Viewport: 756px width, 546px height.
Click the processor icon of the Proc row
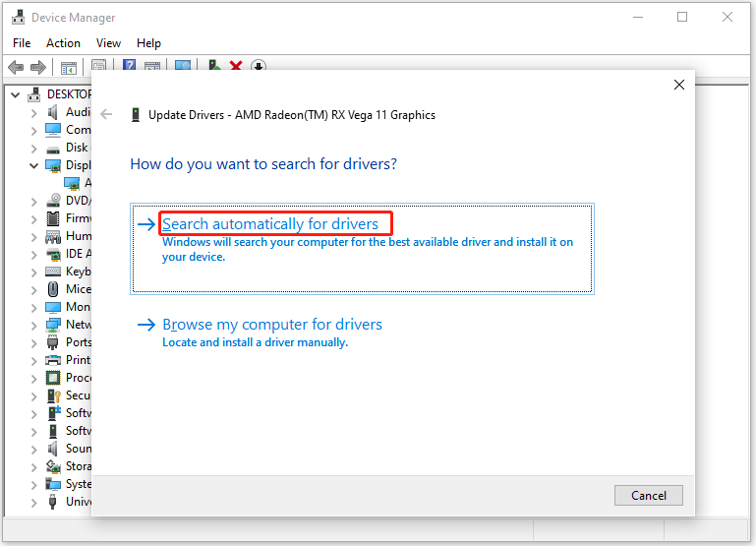click(53, 378)
